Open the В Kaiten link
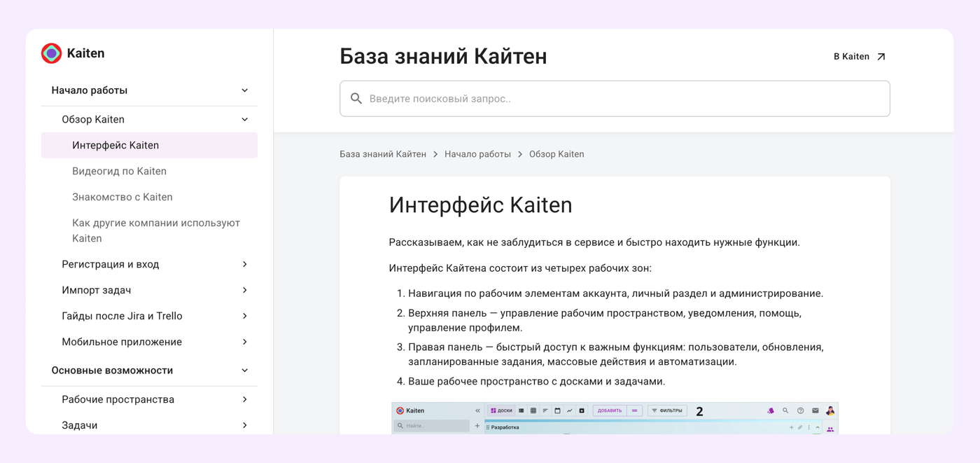The image size is (980, 463). [x=851, y=57]
